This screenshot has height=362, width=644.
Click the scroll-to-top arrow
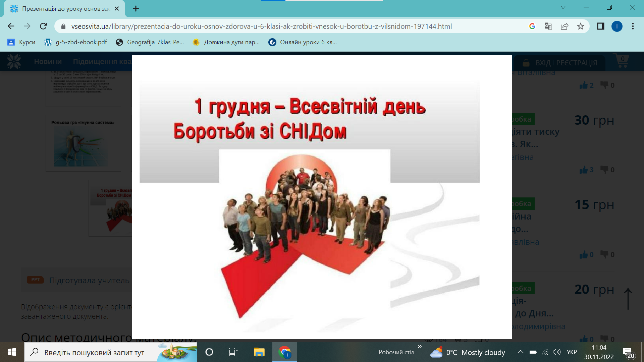[x=628, y=298]
